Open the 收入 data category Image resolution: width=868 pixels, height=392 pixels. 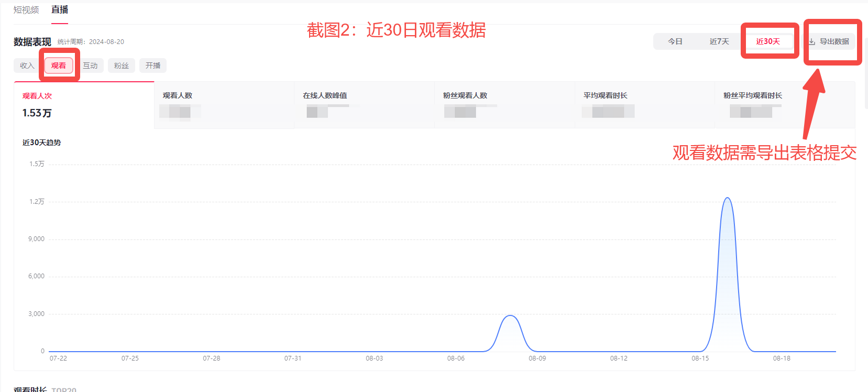point(27,66)
